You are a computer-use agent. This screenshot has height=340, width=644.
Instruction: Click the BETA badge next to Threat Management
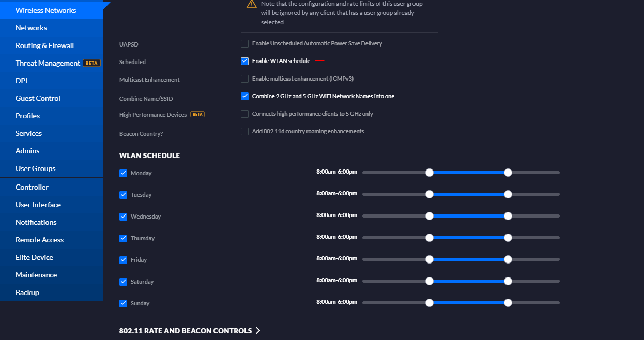[91, 63]
